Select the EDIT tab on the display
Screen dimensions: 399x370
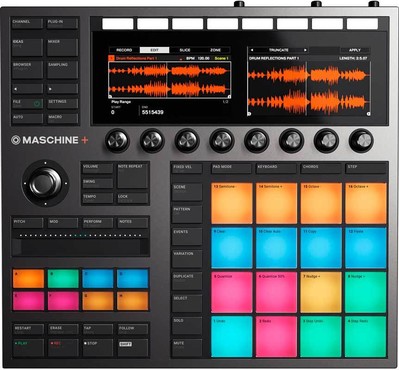[x=154, y=50]
